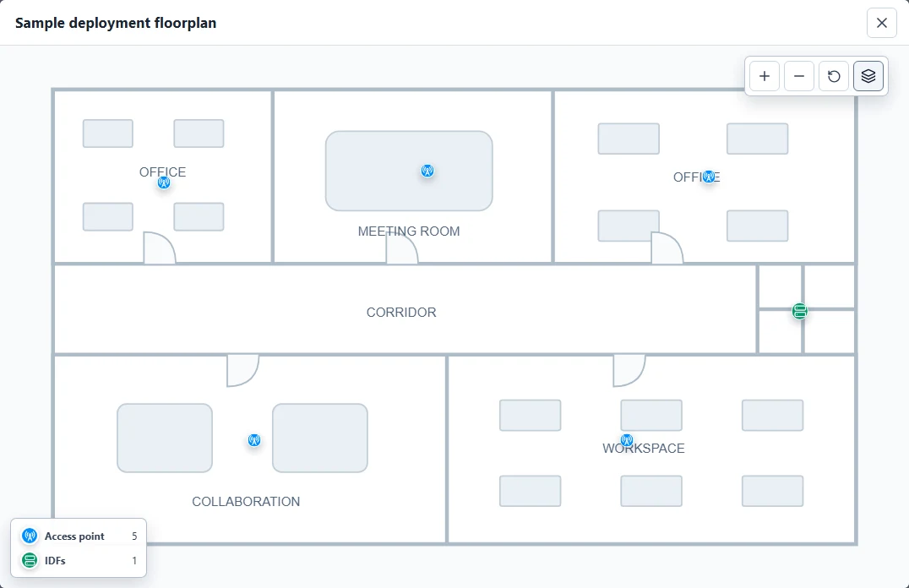The width and height of the screenshot is (909, 588).
Task: Click the Access point legend label
Action: click(74, 536)
